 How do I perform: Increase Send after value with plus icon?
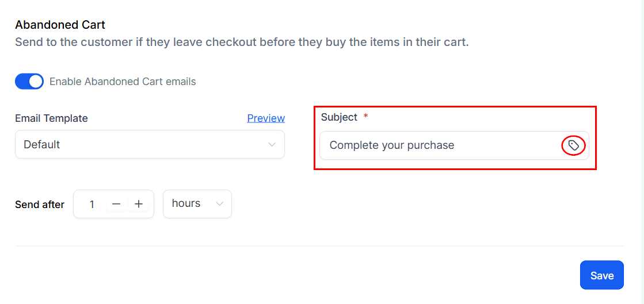tap(138, 204)
